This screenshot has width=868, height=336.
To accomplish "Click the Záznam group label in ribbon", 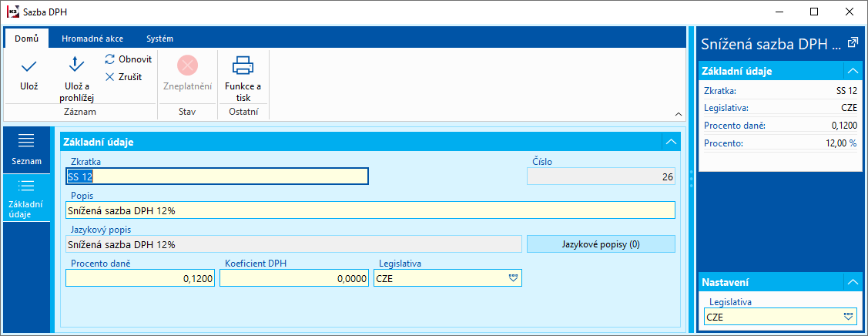I will 81,112.
